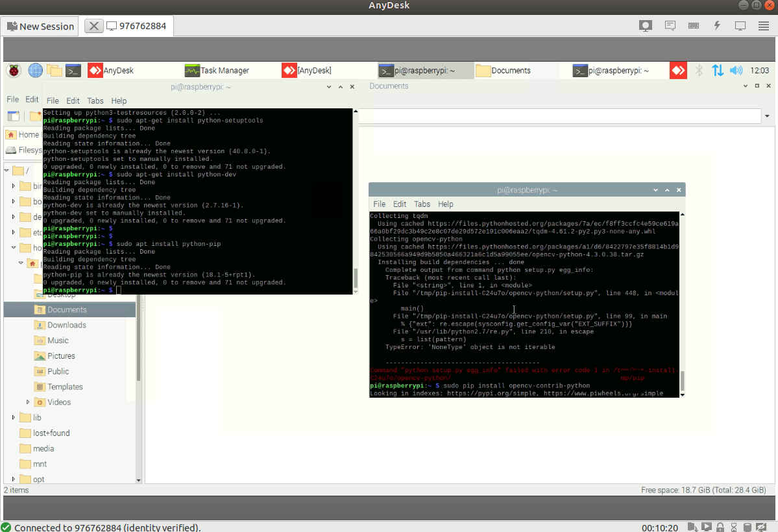Screen dimensions: 778x532
Task: Click the new tab icon in file manager toolbar
Action: [14, 115]
